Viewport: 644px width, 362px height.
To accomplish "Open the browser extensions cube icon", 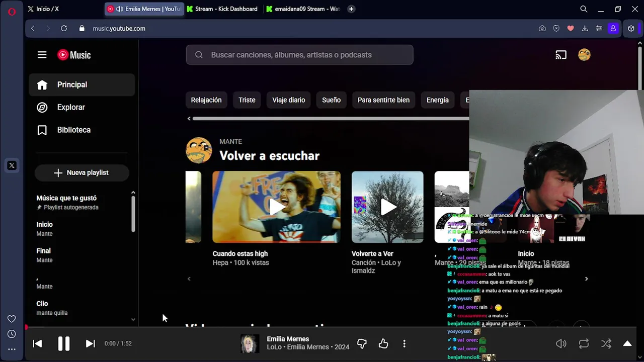I will point(631,29).
